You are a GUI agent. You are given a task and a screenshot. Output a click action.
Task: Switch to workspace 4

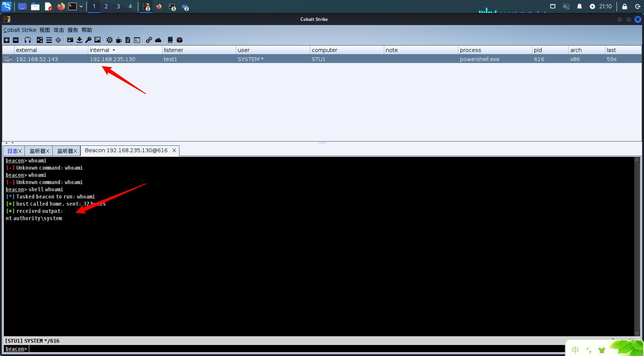click(x=130, y=6)
